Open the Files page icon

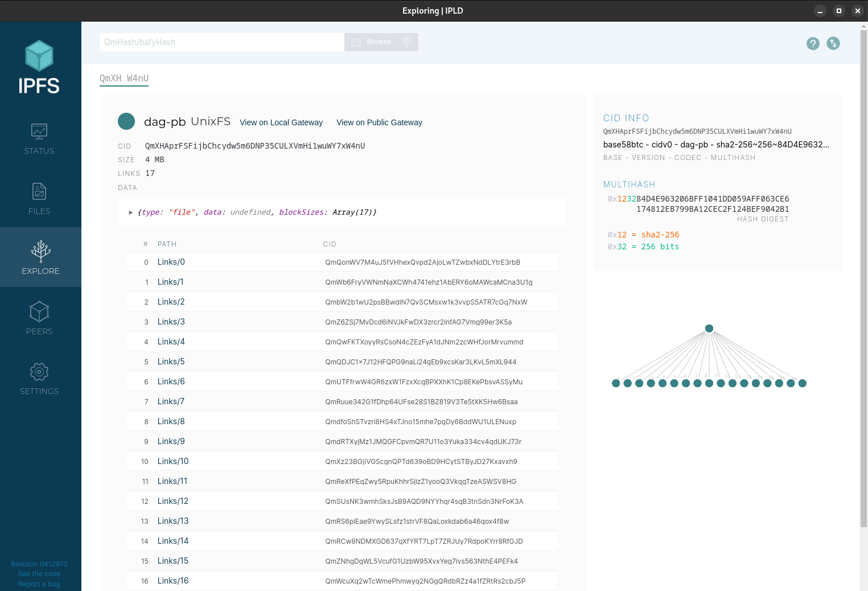(x=39, y=191)
